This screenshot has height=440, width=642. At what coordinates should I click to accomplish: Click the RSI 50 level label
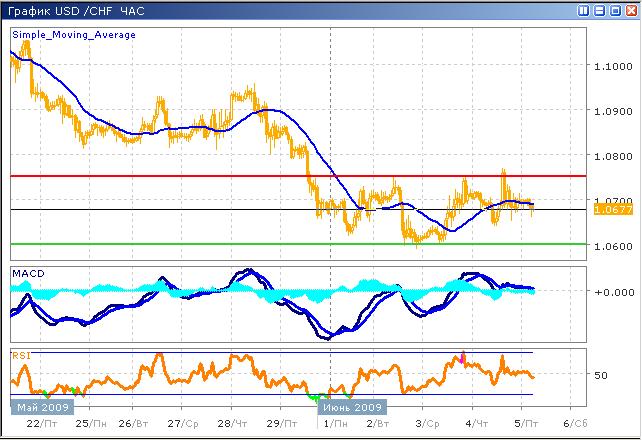tap(601, 375)
